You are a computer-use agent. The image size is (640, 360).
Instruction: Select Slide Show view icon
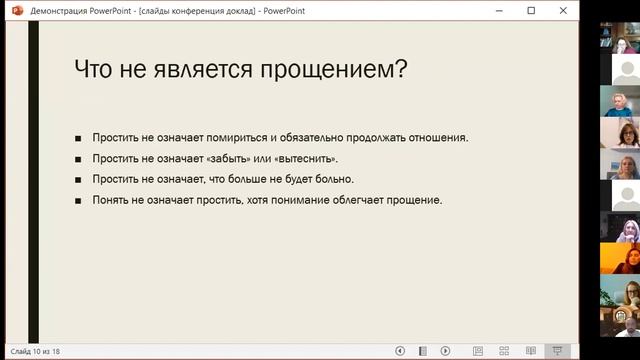click(x=557, y=351)
